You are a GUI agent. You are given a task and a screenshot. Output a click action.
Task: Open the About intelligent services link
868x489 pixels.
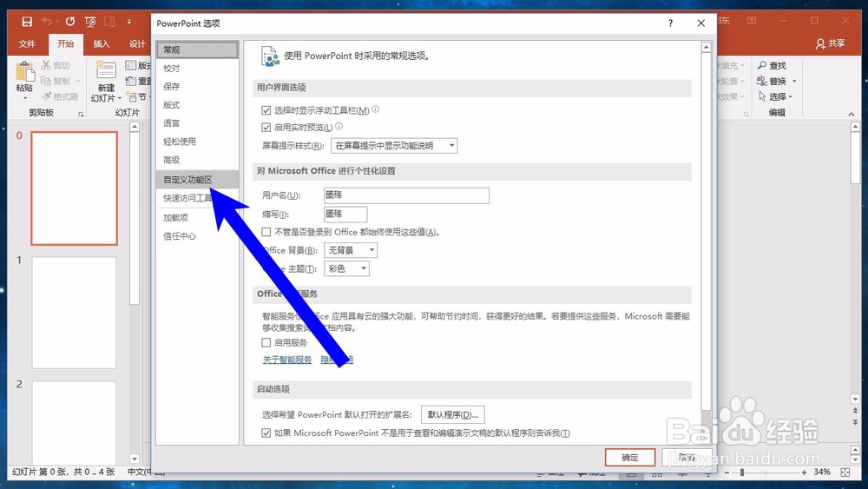pyautogui.click(x=287, y=360)
